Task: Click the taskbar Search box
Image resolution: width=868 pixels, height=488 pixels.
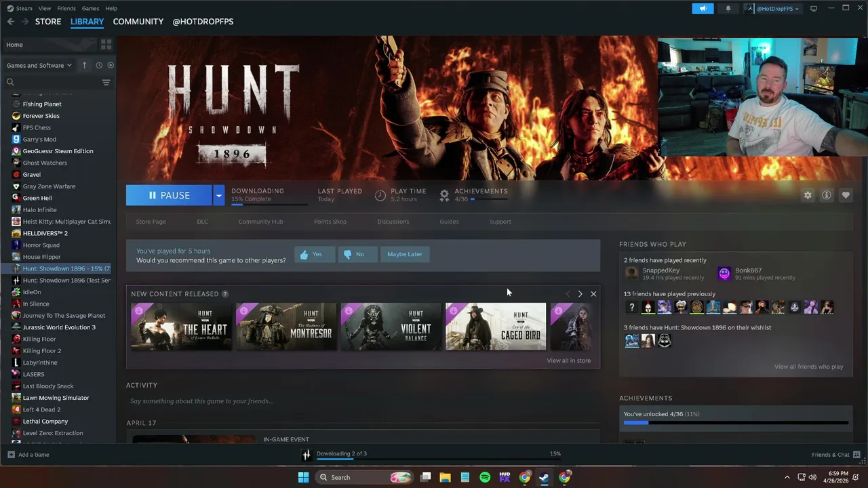Action: (x=364, y=477)
